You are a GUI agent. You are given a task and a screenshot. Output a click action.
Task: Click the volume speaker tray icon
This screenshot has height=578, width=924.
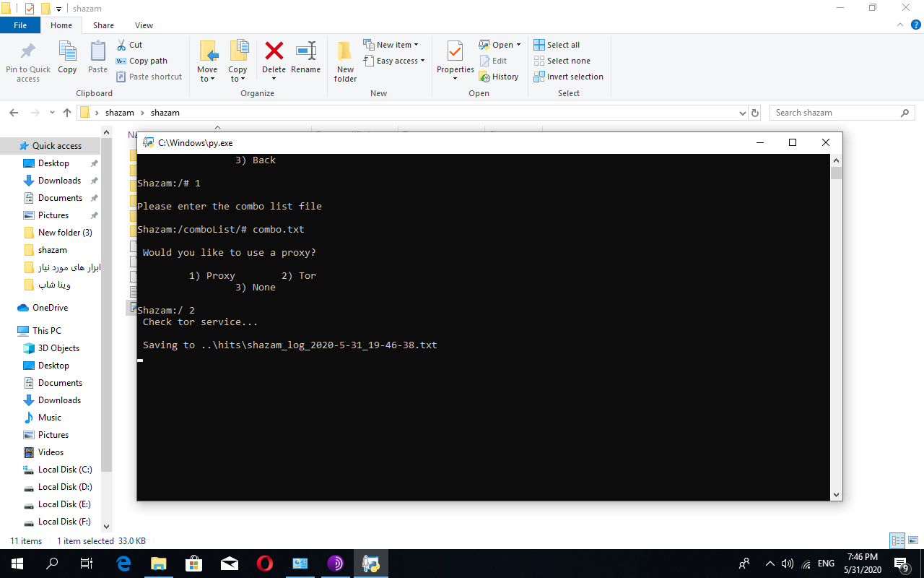[788, 564]
